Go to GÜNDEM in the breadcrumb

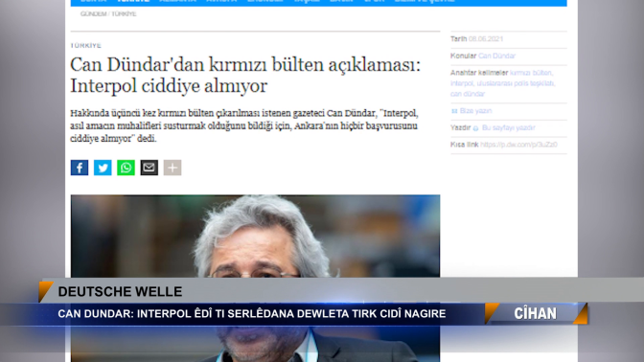click(93, 14)
